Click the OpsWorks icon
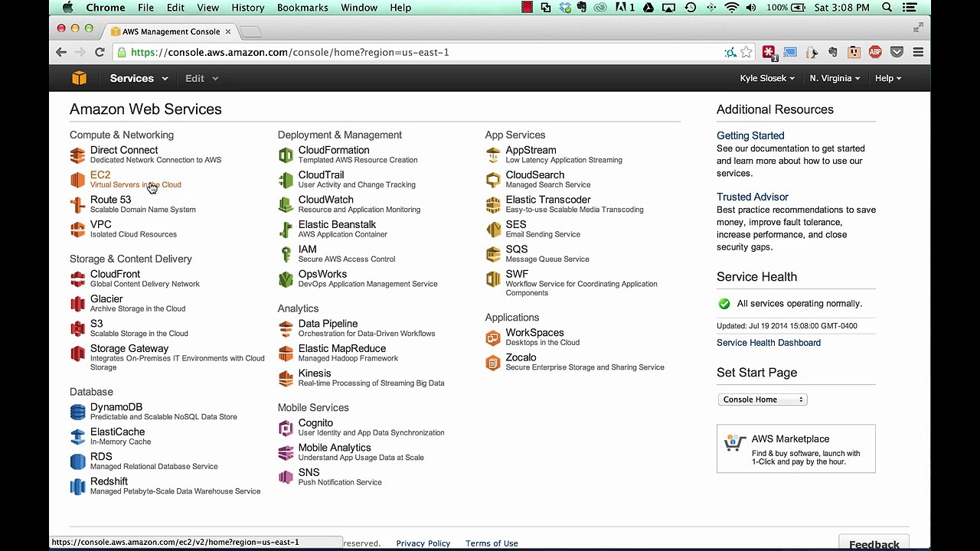 point(286,279)
